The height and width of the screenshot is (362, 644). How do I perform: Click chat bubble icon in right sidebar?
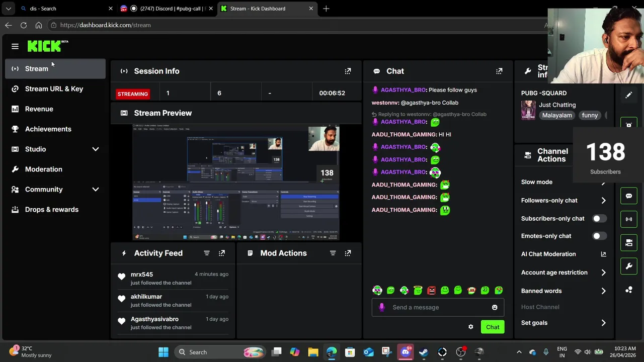click(x=629, y=196)
